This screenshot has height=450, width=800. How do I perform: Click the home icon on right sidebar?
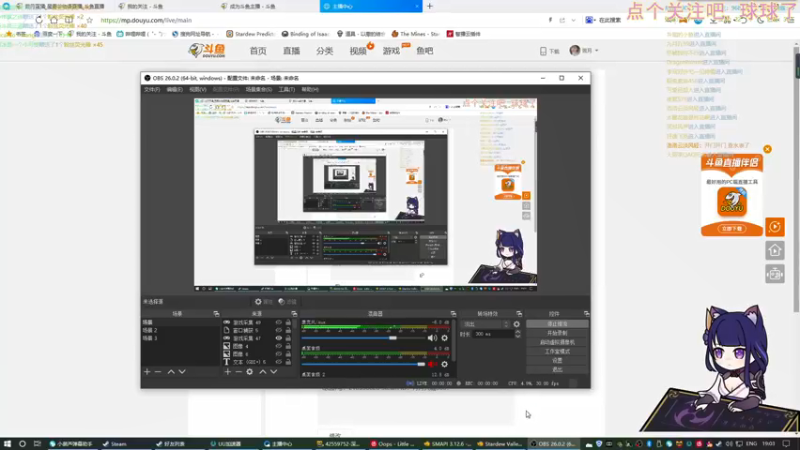(x=774, y=251)
